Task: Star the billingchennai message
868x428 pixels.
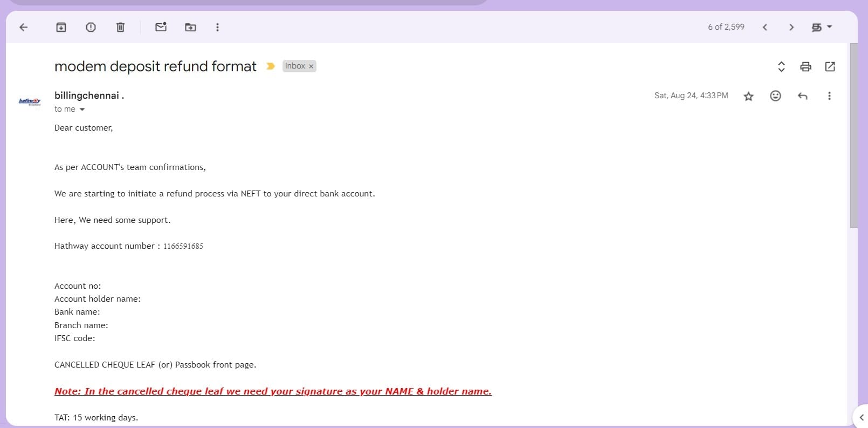Action: pyautogui.click(x=748, y=96)
